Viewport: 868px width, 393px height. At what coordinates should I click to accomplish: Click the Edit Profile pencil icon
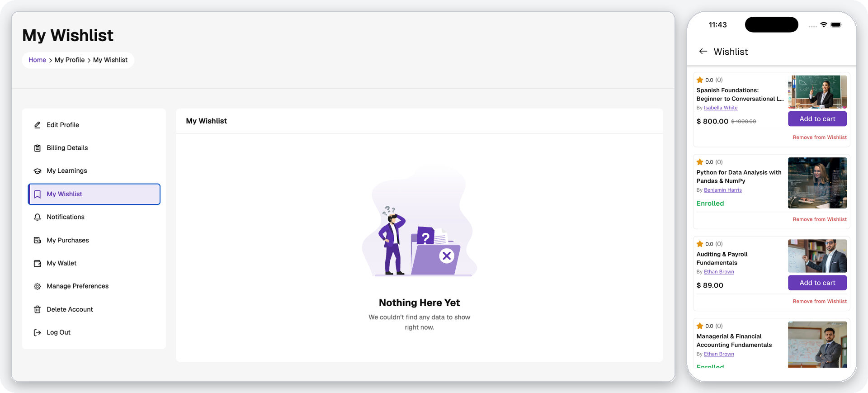coord(38,125)
